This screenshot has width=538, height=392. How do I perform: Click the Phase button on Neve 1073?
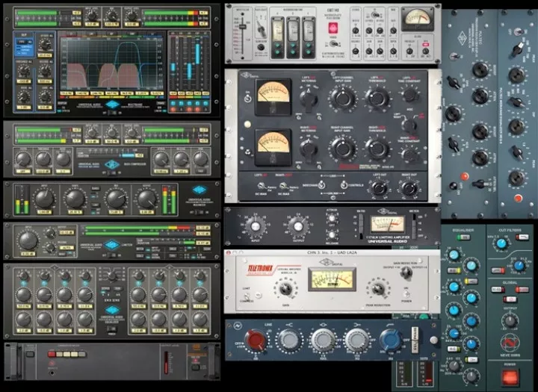(x=414, y=332)
